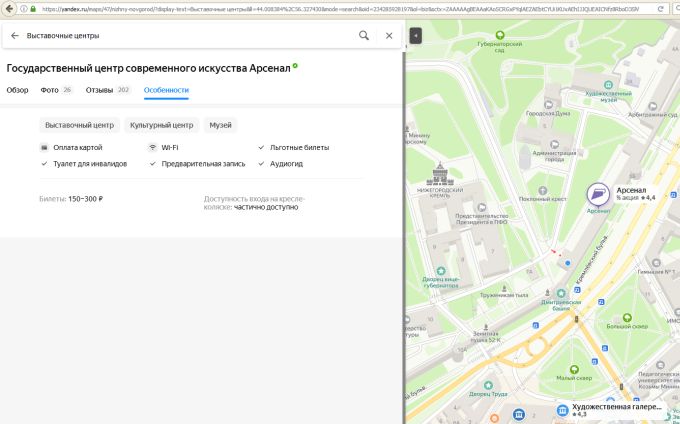Click Арбитражный суд marker on map

[x=653, y=106]
